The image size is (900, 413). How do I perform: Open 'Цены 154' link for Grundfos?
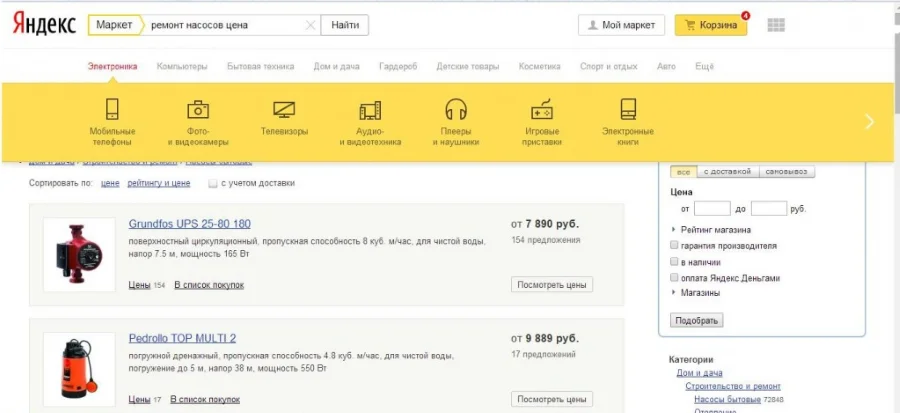[146, 285]
